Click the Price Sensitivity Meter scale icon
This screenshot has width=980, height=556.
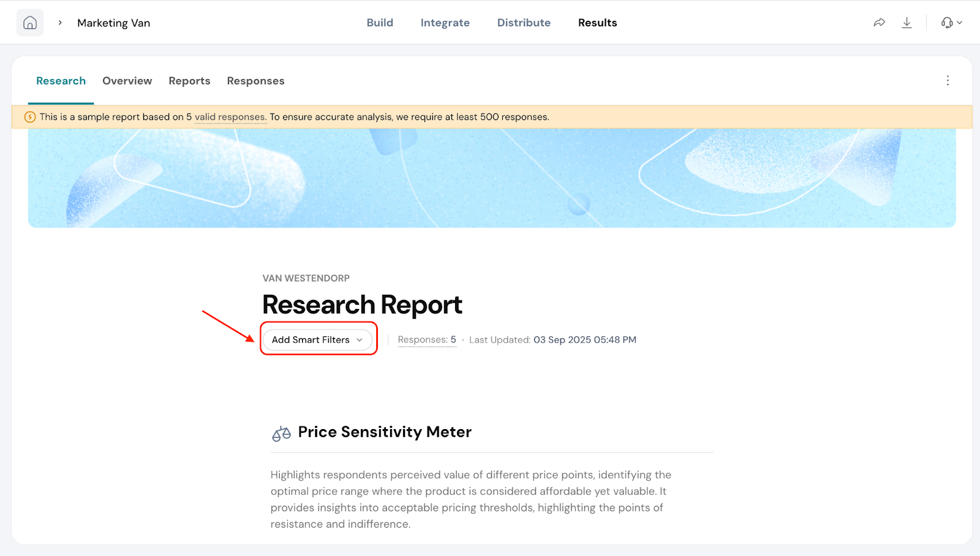pyautogui.click(x=281, y=433)
